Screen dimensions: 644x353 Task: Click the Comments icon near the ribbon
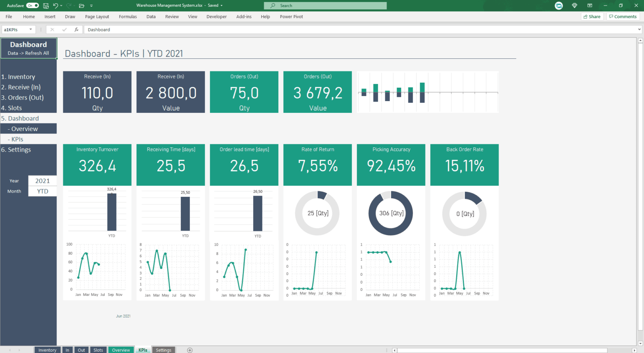(x=623, y=16)
